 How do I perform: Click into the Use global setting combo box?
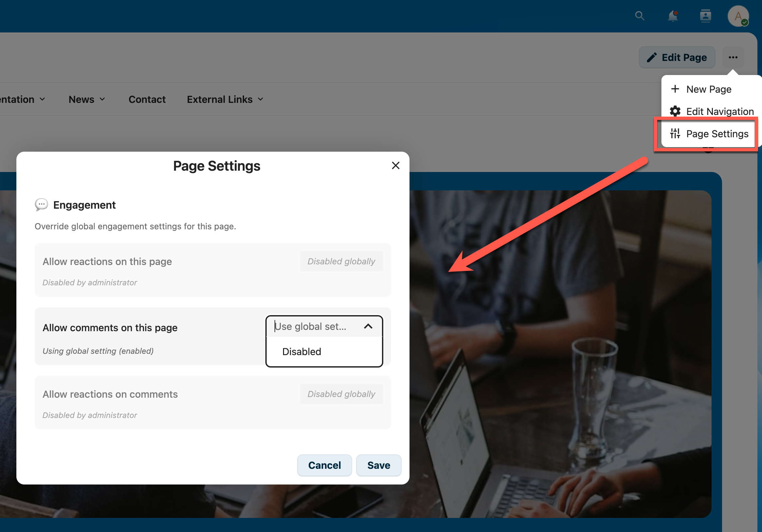tap(324, 326)
